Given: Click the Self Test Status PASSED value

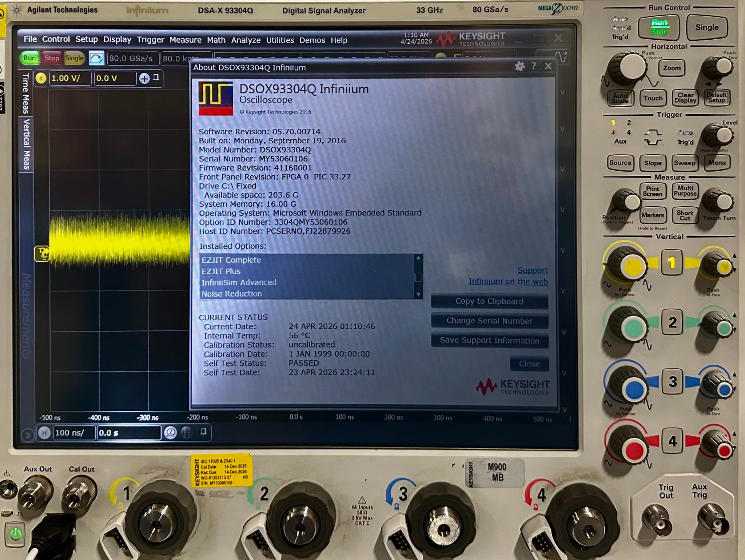Looking at the screenshot, I should pos(303,363).
